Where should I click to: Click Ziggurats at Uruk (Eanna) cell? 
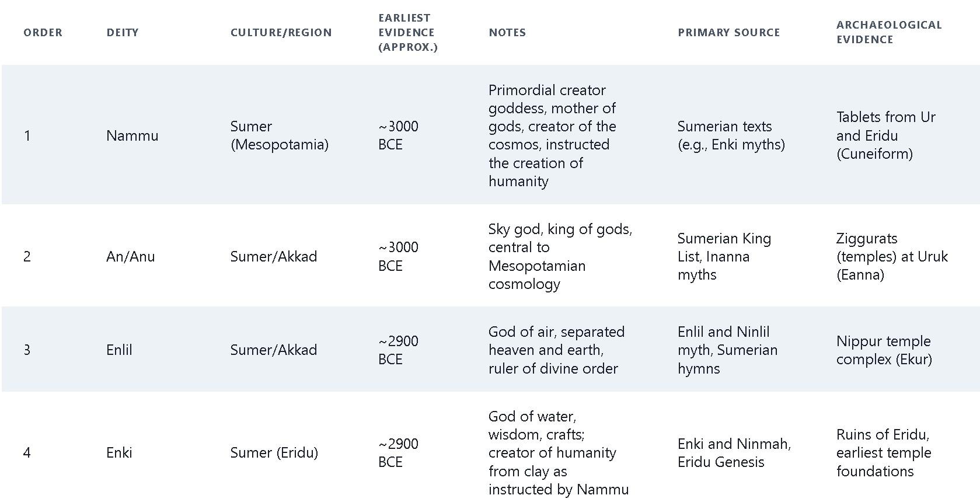point(892,256)
